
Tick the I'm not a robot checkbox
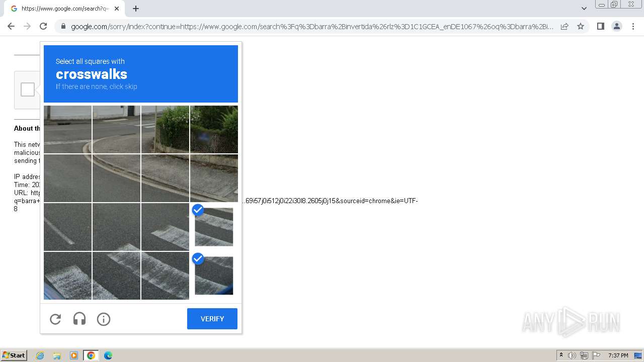(x=28, y=89)
